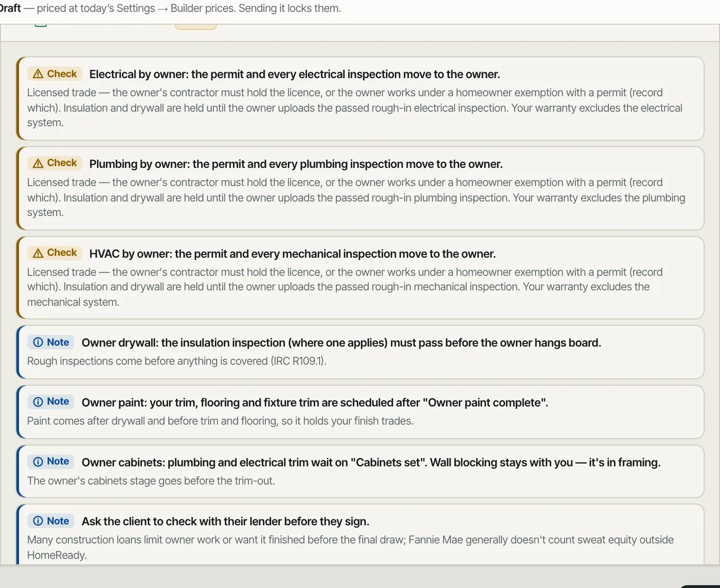Click the text "The owner's cabinets stage goes before the trim-out."

pos(151,480)
